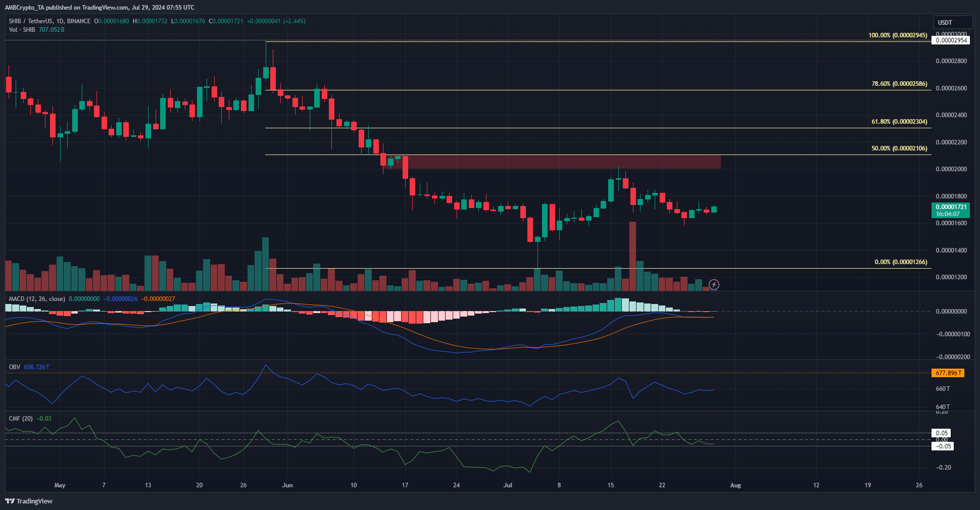The height and width of the screenshot is (510, 980).
Task: Click the MACD (12, 26, close) indicator label
Action: point(37,299)
